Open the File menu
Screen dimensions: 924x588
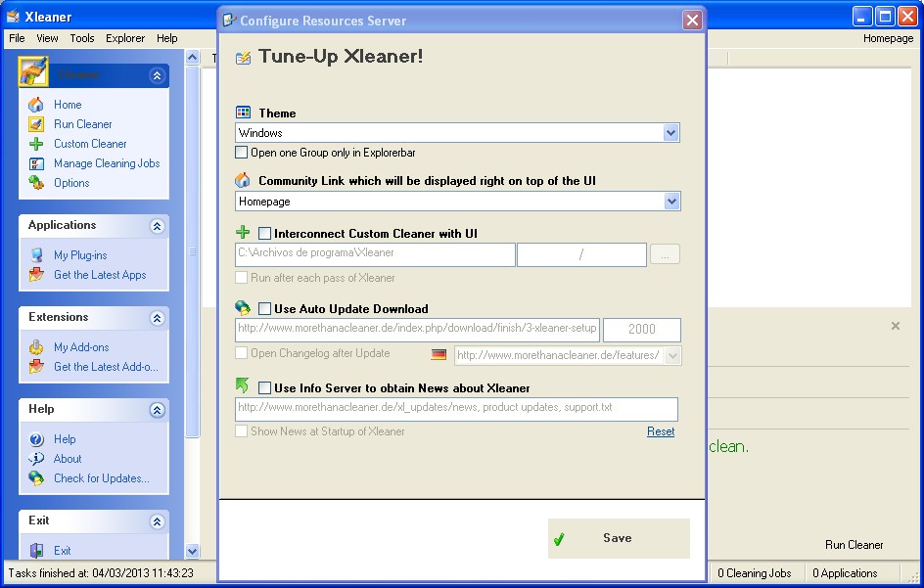point(17,38)
